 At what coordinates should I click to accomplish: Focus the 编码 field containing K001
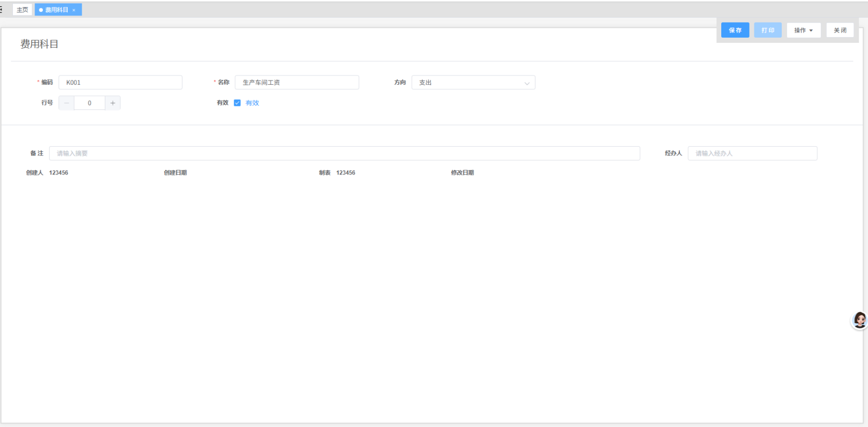pos(120,83)
